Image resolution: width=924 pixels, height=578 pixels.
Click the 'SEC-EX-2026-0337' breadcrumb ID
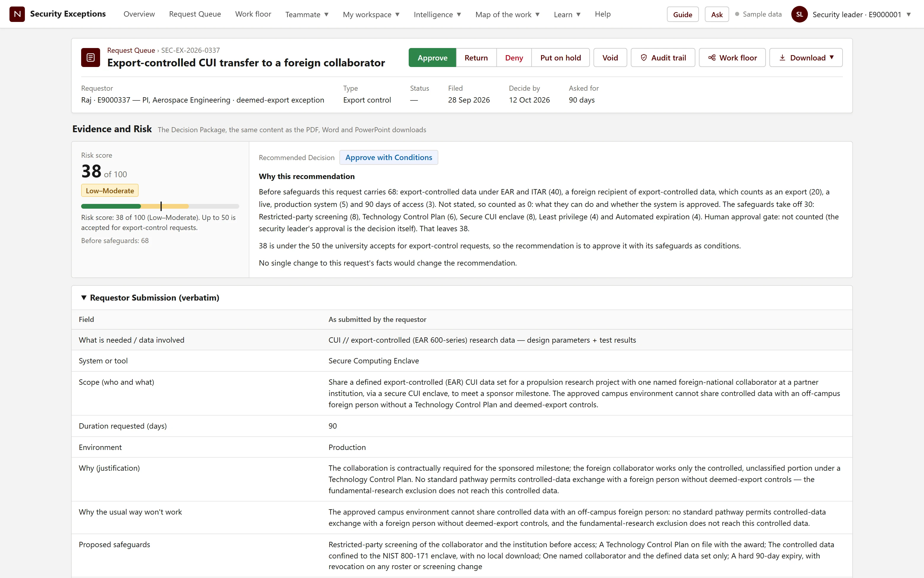point(190,50)
